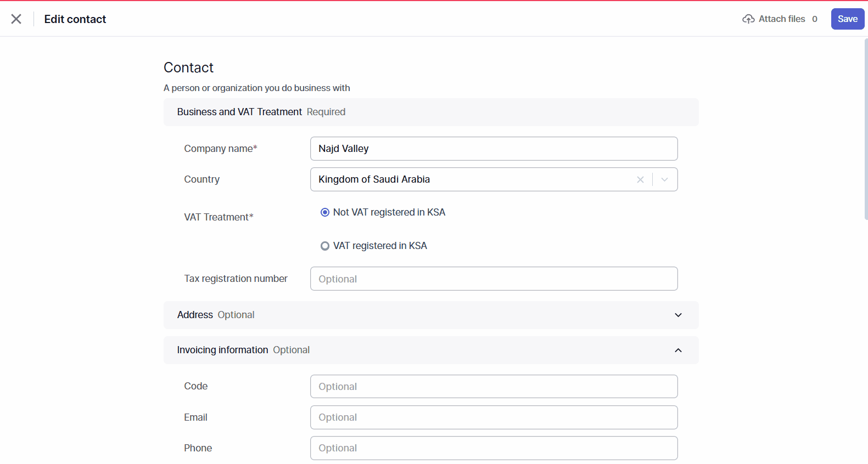Collapse the Invoicing information section
The width and height of the screenshot is (868, 464).
point(431,350)
